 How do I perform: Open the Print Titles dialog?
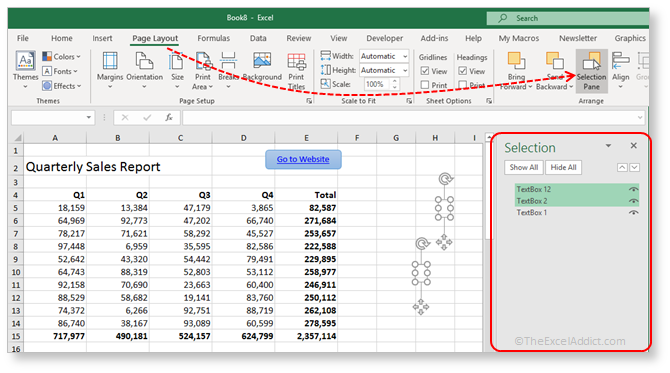296,70
